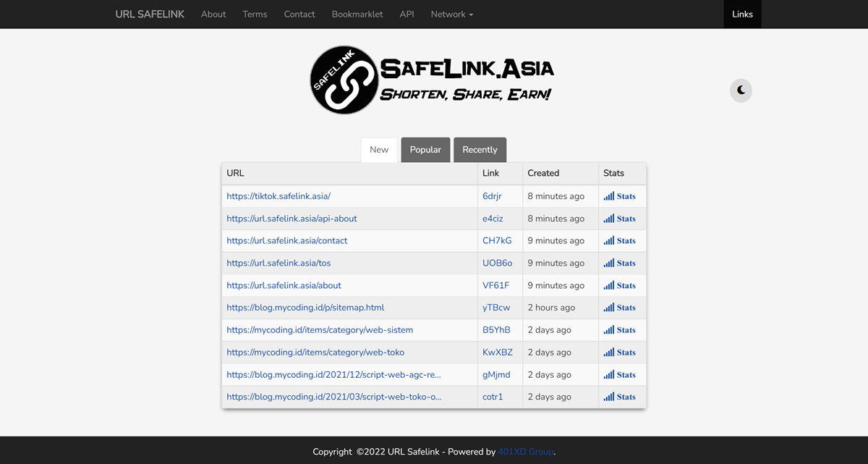Open the tiktok.safelink.asia URL link

(278, 195)
